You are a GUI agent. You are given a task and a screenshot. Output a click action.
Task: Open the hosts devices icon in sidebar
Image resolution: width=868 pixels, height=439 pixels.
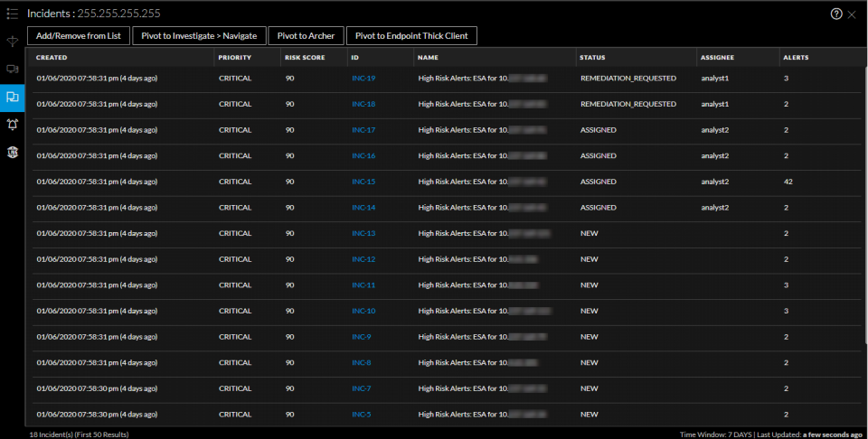[x=12, y=70]
